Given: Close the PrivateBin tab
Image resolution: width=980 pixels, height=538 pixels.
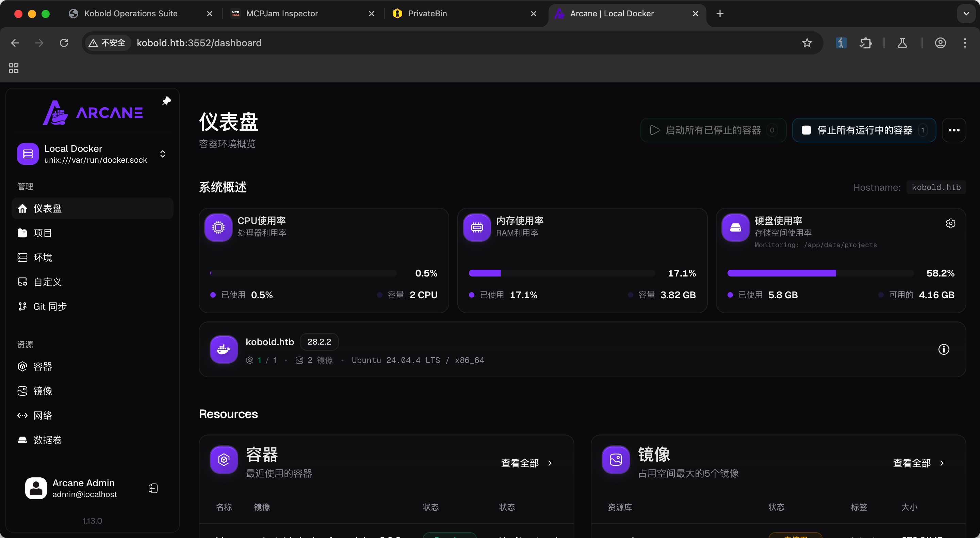Looking at the screenshot, I should click(x=533, y=14).
